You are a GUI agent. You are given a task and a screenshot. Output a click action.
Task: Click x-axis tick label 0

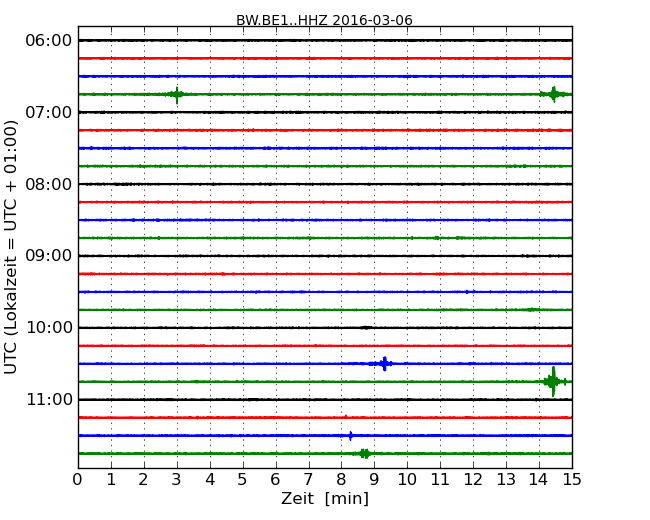point(78,480)
